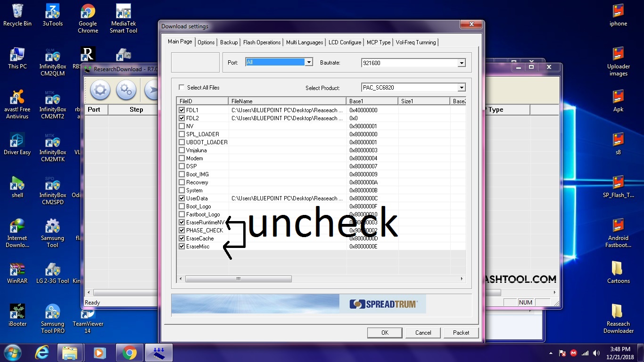This screenshot has height=362, width=644.
Task: Launch 3uTools from the desktop
Action: coord(52,15)
